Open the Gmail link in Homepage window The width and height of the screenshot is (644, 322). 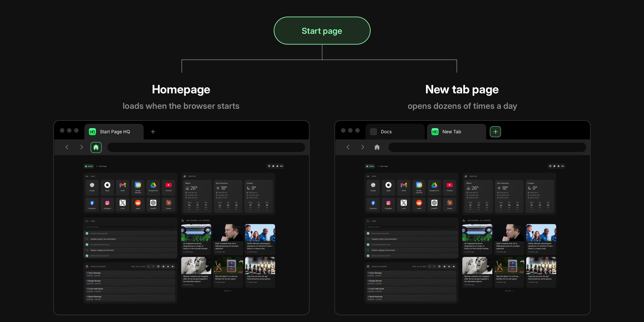[123, 187]
